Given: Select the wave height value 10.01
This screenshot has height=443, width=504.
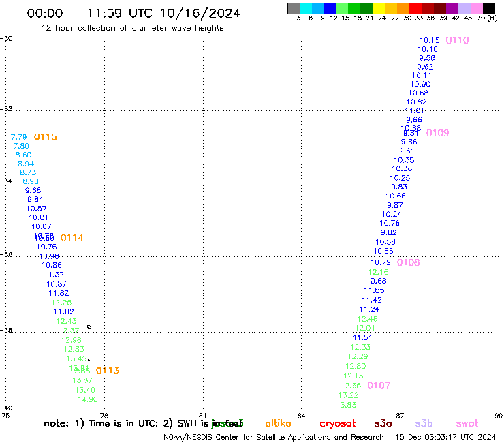Looking at the screenshot, I should (38, 217).
